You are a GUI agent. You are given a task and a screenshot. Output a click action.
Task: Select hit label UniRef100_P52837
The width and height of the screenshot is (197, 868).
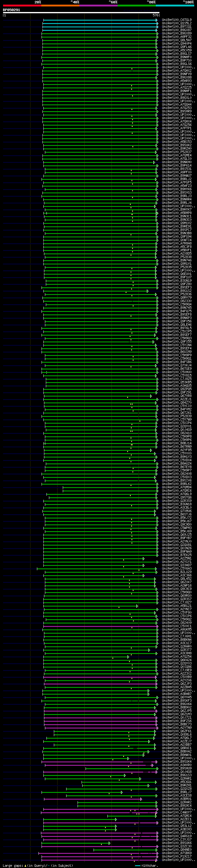pos(177,152)
